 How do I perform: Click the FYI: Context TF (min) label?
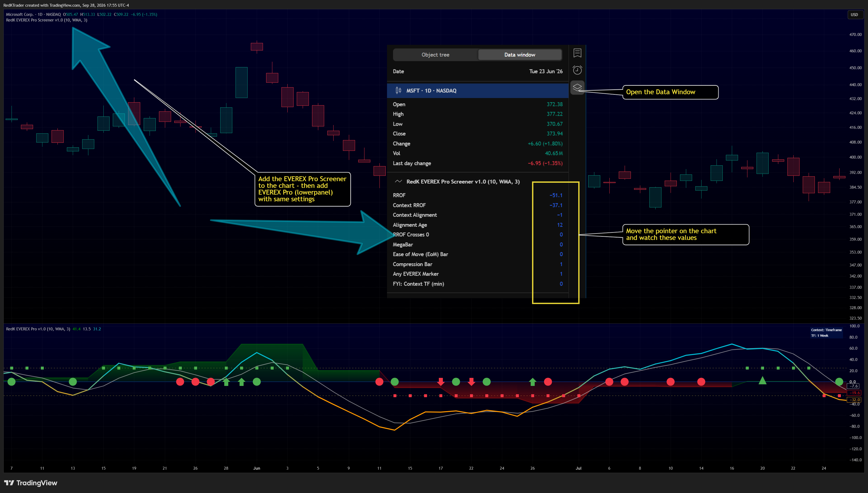(x=418, y=284)
